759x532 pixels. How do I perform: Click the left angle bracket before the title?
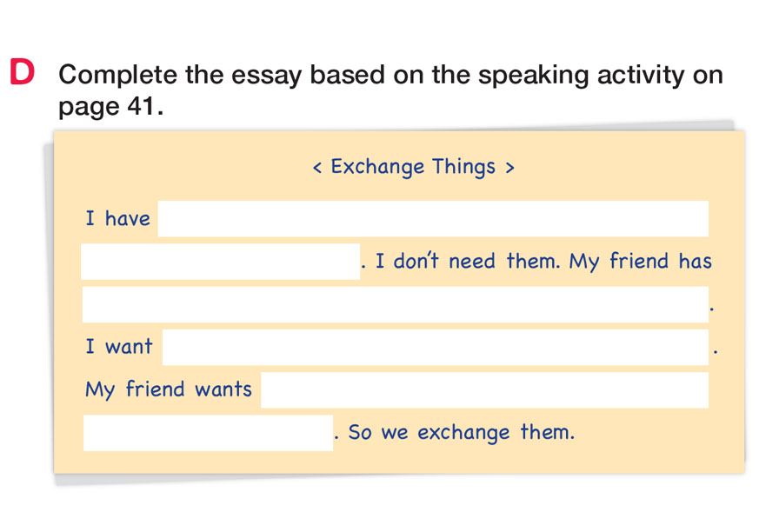click(319, 167)
